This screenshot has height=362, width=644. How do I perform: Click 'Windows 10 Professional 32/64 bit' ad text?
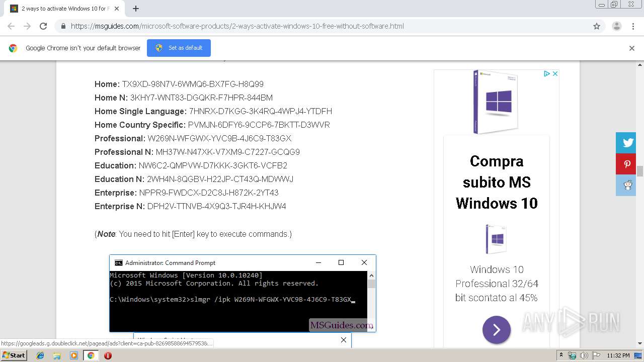[497, 284]
